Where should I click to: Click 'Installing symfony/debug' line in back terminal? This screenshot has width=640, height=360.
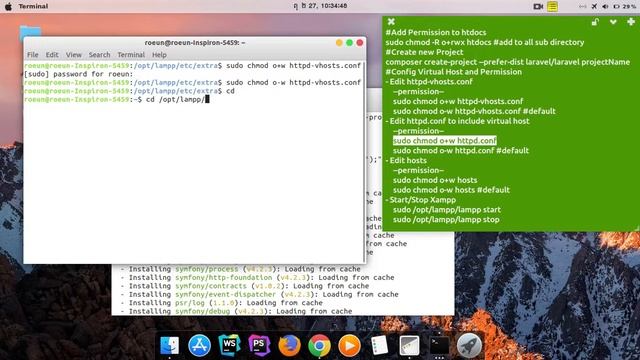[236, 311]
